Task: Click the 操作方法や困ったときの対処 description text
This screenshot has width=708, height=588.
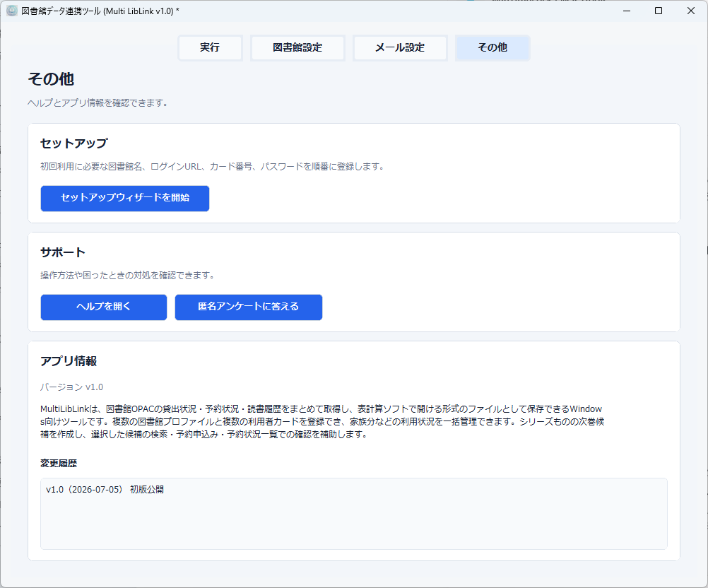Action: [x=127, y=275]
